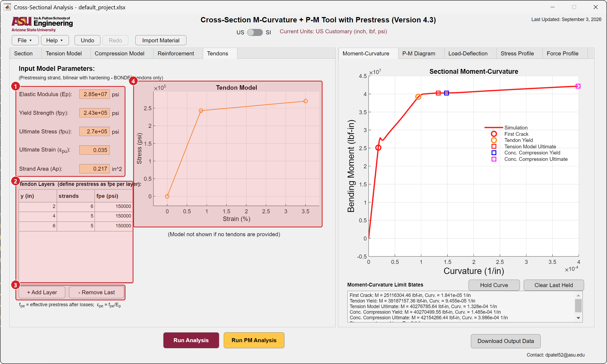Viewport: 607px width, 364px height.
Task: Click the MATLAB app icon in title bar
Action: [7, 7]
